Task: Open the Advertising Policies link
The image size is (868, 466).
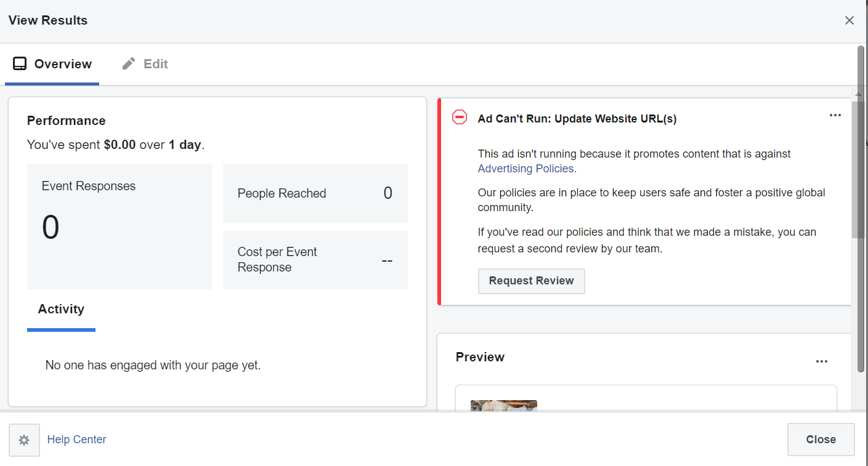Action: coord(527,169)
